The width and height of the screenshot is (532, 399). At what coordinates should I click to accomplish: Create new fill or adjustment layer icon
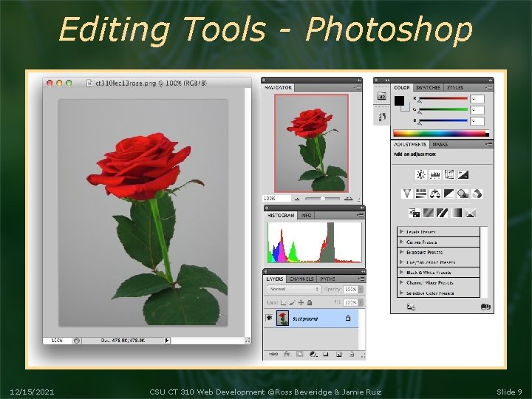(x=313, y=354)
